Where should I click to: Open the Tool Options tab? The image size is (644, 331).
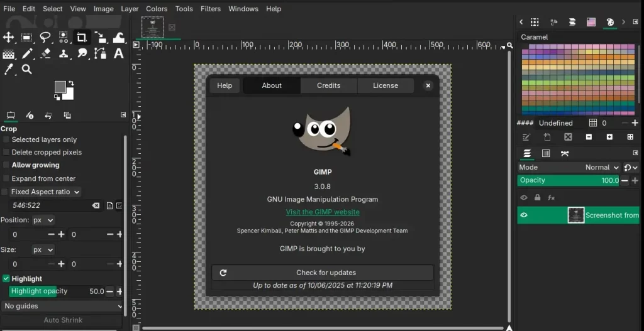pos(11,116)
